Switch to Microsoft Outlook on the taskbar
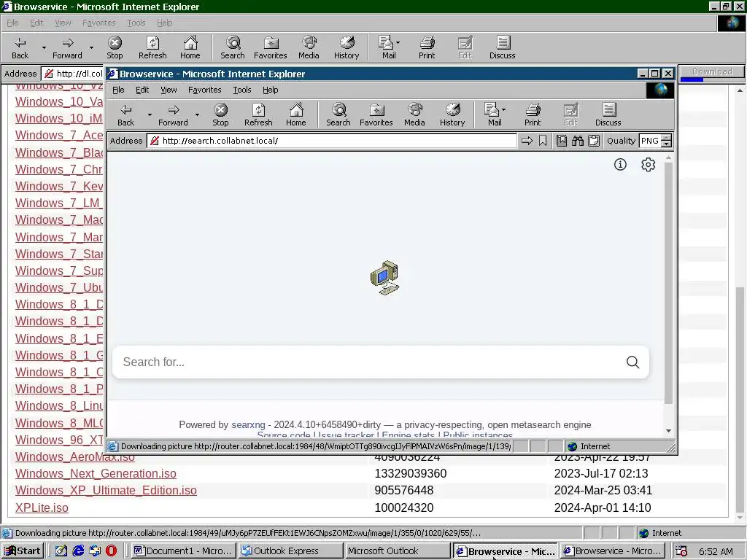This screenshot has height=560, width=747. point(398,551)
